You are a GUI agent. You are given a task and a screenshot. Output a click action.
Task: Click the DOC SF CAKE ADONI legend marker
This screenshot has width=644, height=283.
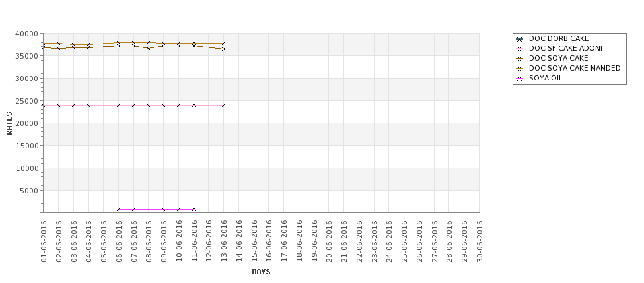[520, 49]
